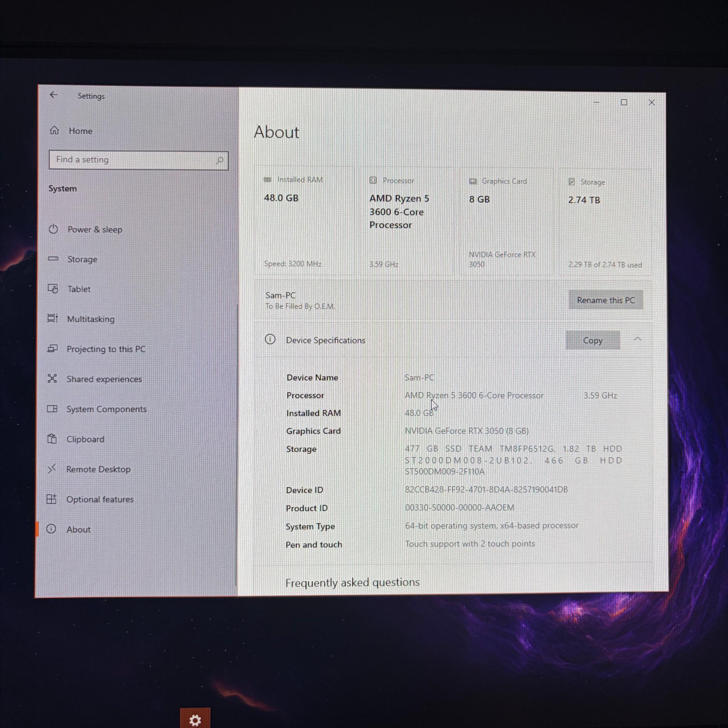This screenshot has width=728, height=728.
Task: Click the System Components icon
Action: pyautogui.click(x=52, y=409)
